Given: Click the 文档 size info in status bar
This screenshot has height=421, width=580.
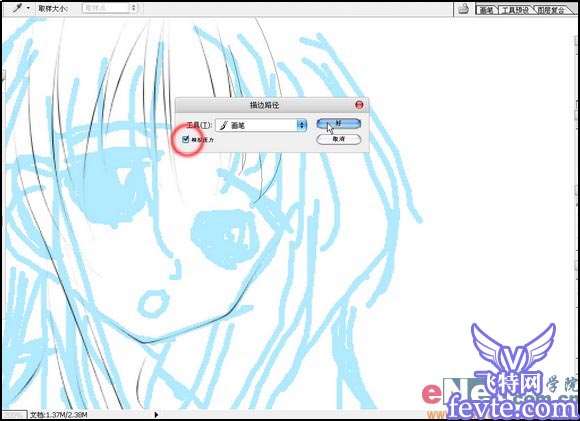Looking at the screenshot, I should (x=59, y=415).
